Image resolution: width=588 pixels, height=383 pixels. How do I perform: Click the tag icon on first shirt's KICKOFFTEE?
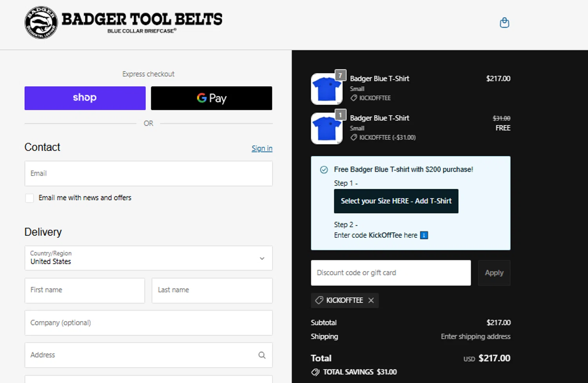354,98
